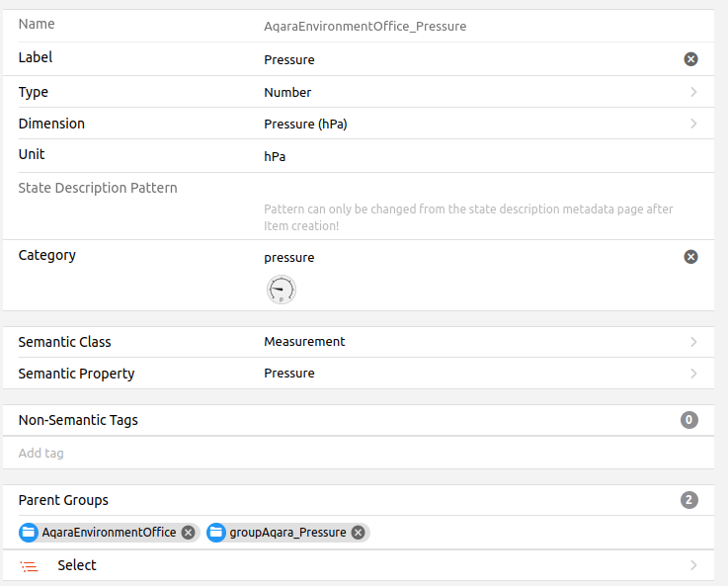Image resolution: width=728 pixels, height=586 pixels.
Task: Open the Type selector showing Number
Action: pos(479,92)
